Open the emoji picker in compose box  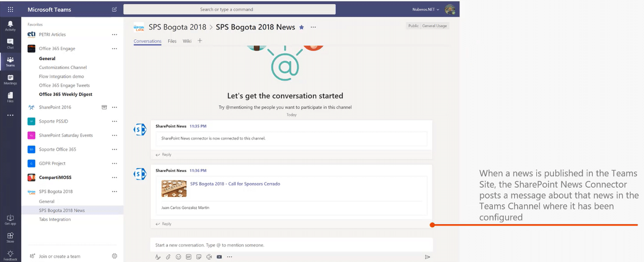pos(178,257)
